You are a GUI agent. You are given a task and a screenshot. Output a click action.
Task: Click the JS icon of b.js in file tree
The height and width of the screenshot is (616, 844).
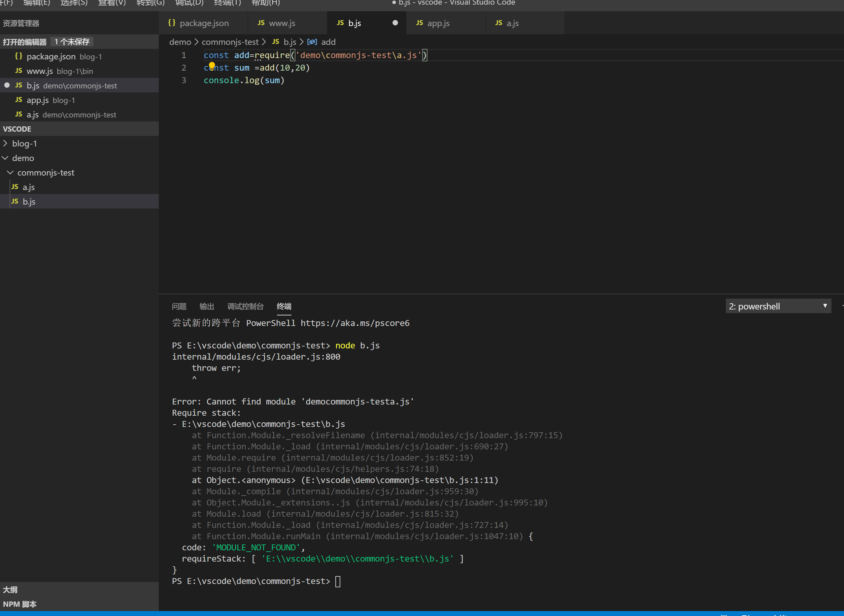[x=15, y=201]
